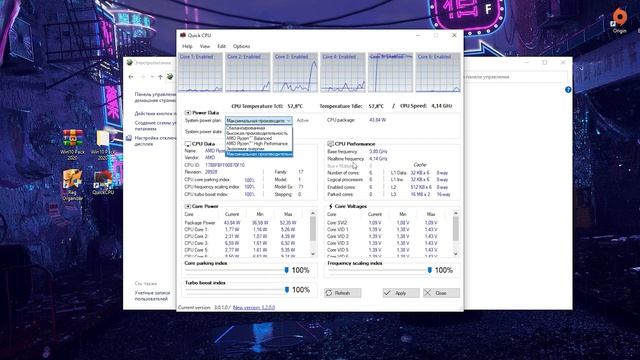The height and width of the screenshot is (360, 640).
Task: Open 'Создание схемы управления питанием' link
Action: coord(155,125)
